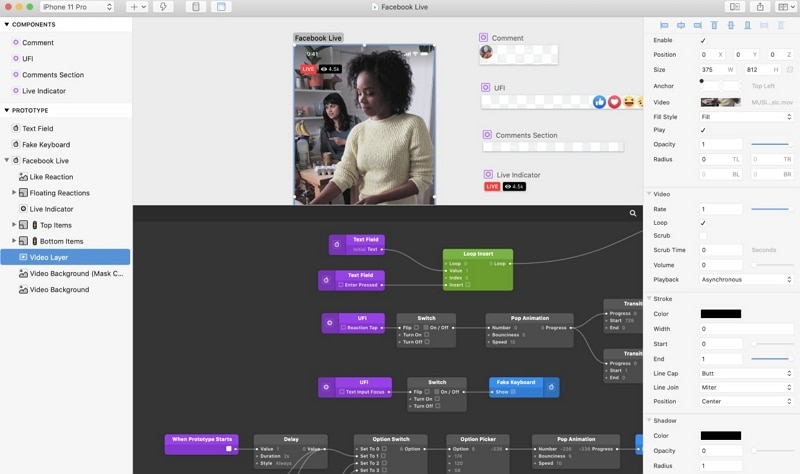Open the Fill Style dropdown
This screenshot has width=800, height=474.
(746, 117)
